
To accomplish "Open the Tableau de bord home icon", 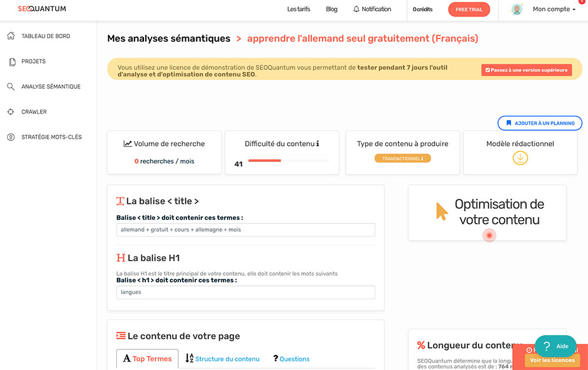I will coord(11,36).
